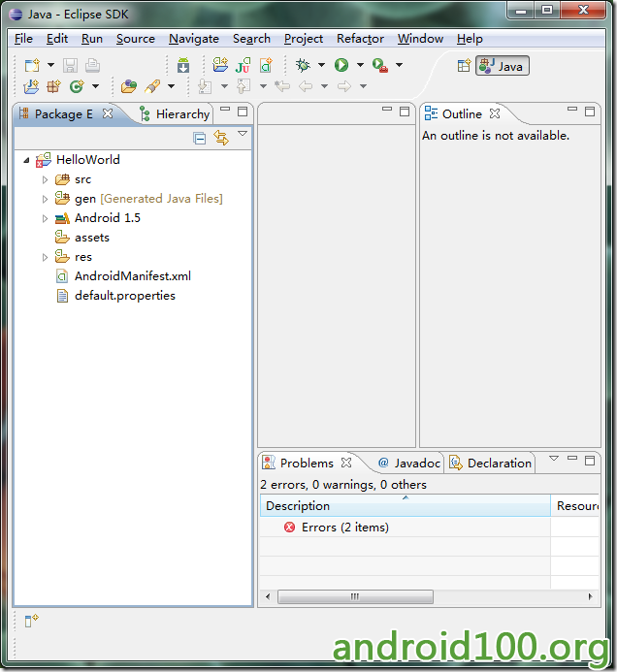Viewport: 617px width, 672px height.
Task: Select AndroidManifest.xml file
Action: click(124, 276)
